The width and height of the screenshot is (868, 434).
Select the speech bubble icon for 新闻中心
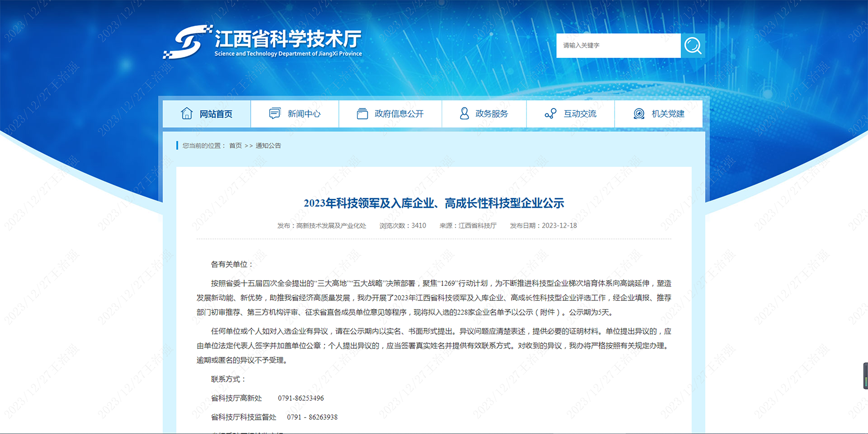pyautogui.click(x=274, y=112)
